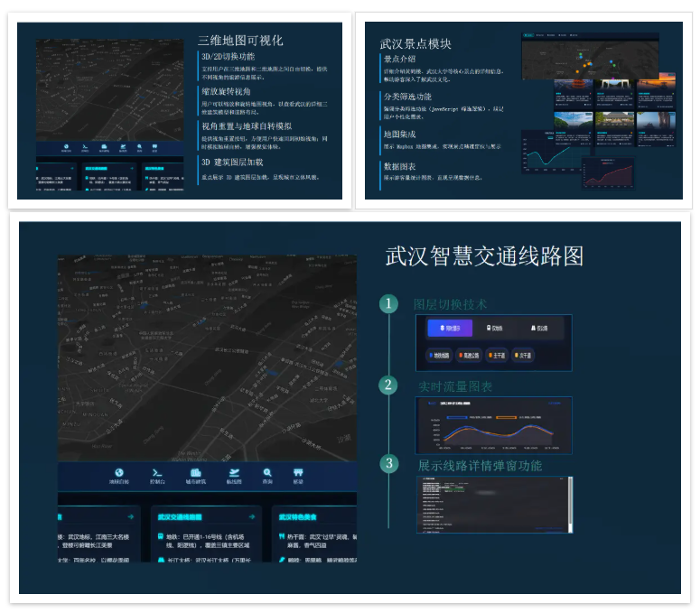Viewport: 700px width, 613px height.
Task: Switch layer mode to 仅公路
Action: tap(539, 328)
